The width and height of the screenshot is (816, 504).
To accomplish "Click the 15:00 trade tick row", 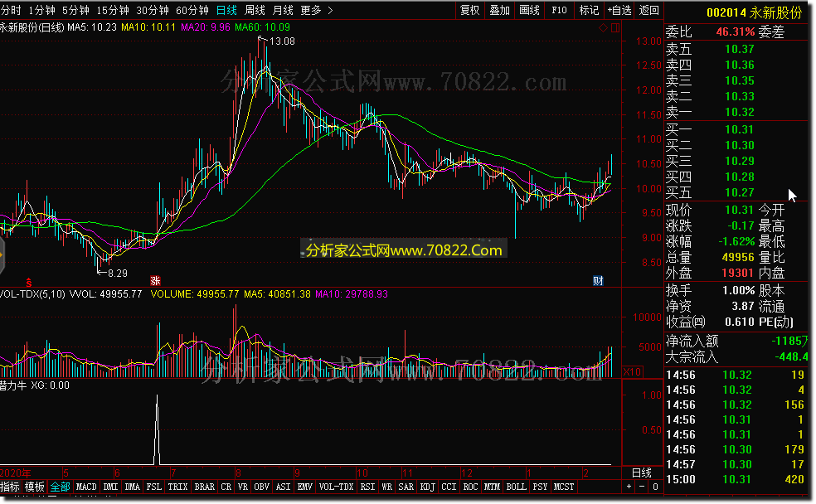I will click(736, 479).
